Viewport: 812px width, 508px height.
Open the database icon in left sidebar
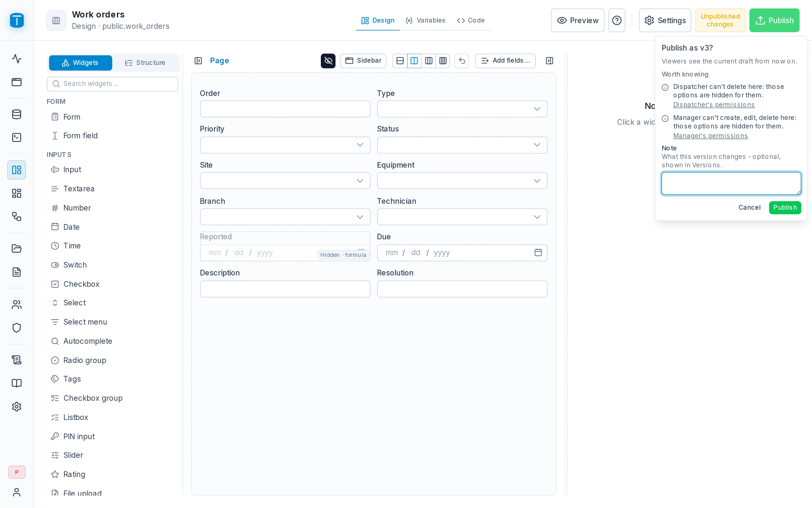[17, 114]
